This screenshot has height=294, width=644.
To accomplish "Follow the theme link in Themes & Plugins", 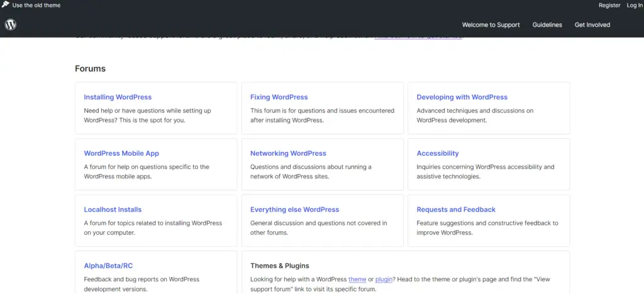I will (x=357, y=280).
